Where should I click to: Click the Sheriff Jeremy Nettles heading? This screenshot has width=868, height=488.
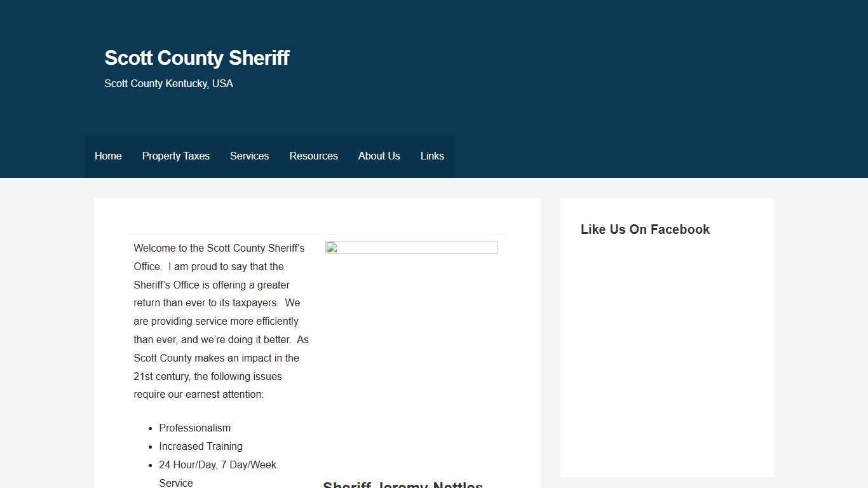coord(403,484)
